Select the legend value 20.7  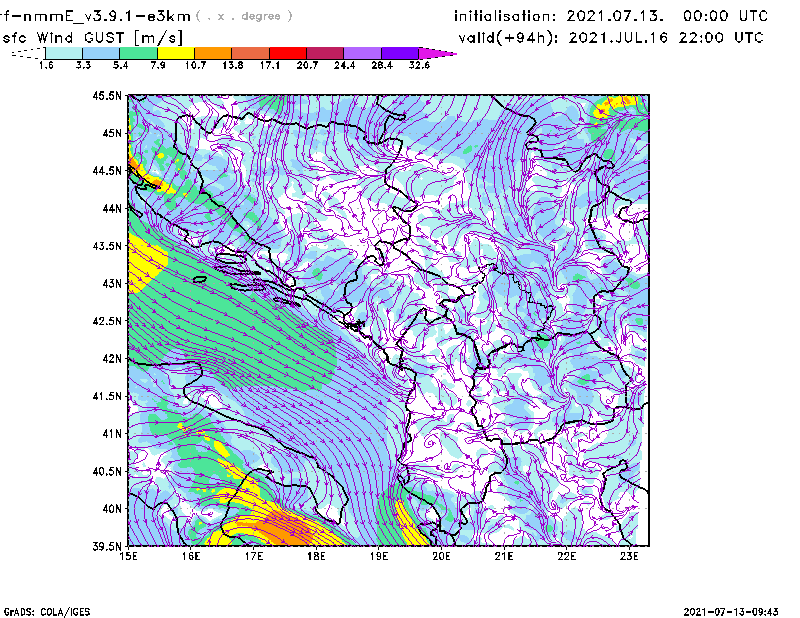pyautogui.click(x=307, y=65)
